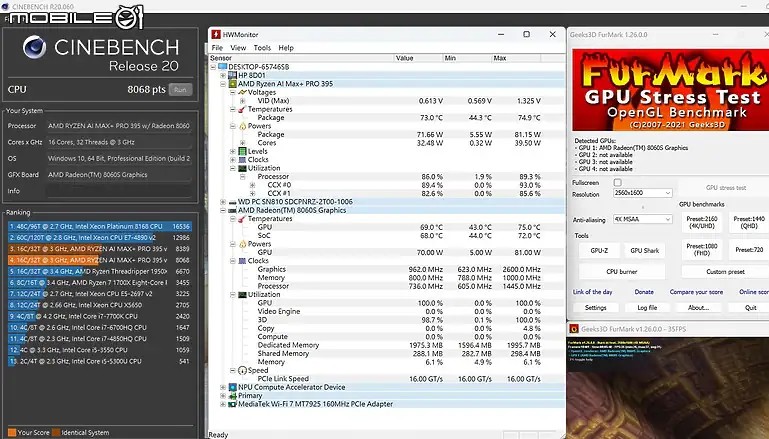Click the CPU Powers flame icon
769x439 pixels.
coord(243,126)
